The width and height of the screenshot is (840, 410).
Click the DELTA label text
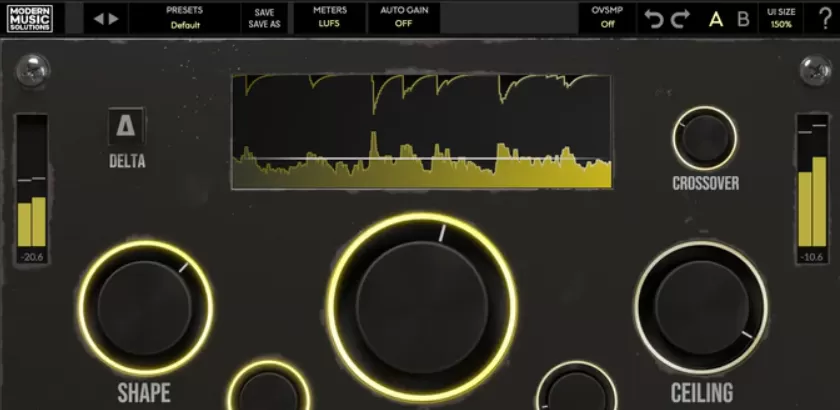[127, 161]
